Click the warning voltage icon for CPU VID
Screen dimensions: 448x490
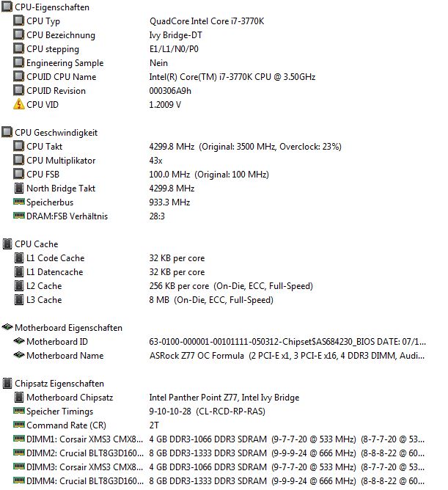[19, 104]
